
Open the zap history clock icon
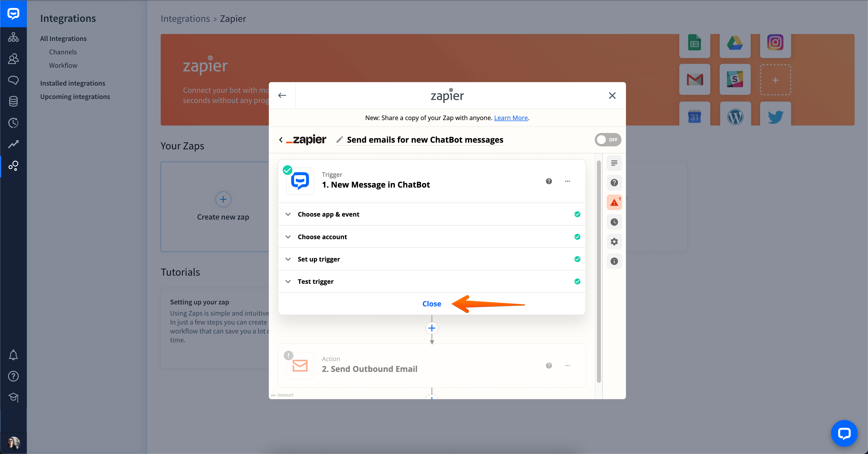pos(614,222)
